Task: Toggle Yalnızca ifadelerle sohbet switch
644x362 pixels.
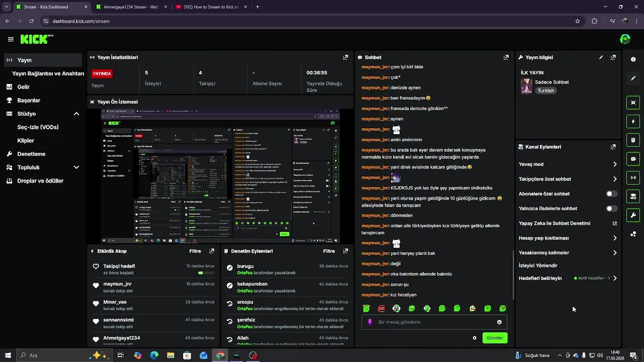Action: pos(611,208)
